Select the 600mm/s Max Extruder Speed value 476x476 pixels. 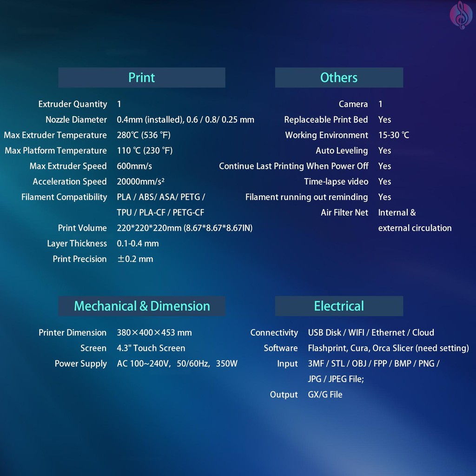(134, 166)
